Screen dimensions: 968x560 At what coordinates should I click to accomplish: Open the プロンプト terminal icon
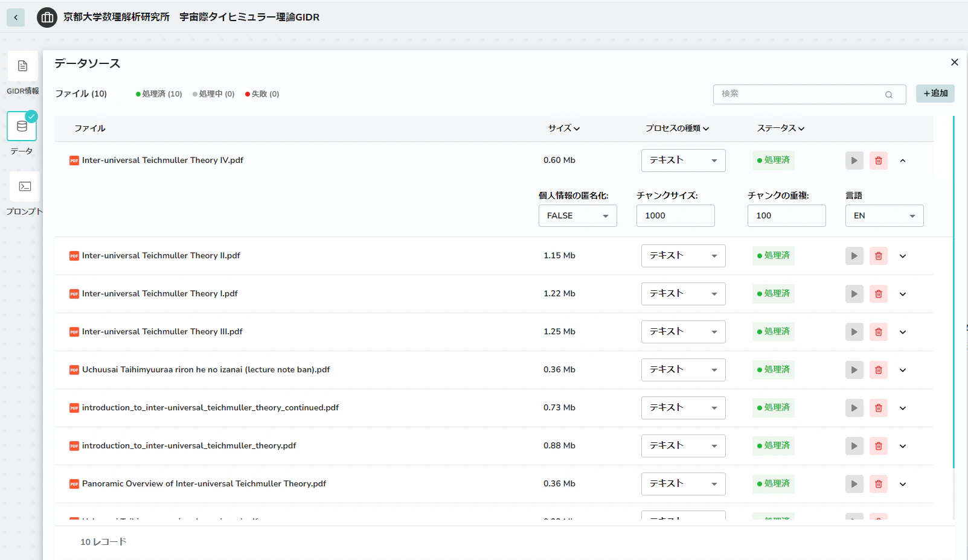25,186
